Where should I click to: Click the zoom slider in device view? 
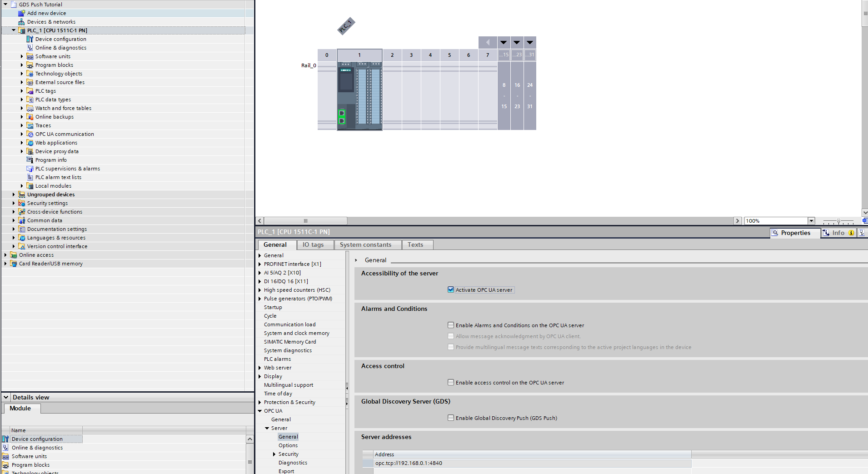tap(838, 221)
